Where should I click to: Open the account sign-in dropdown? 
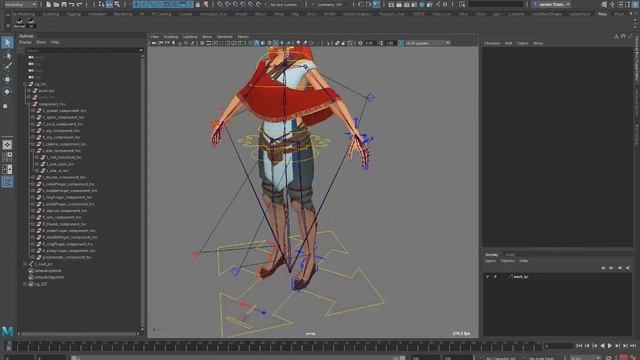[x=552, y=4]
